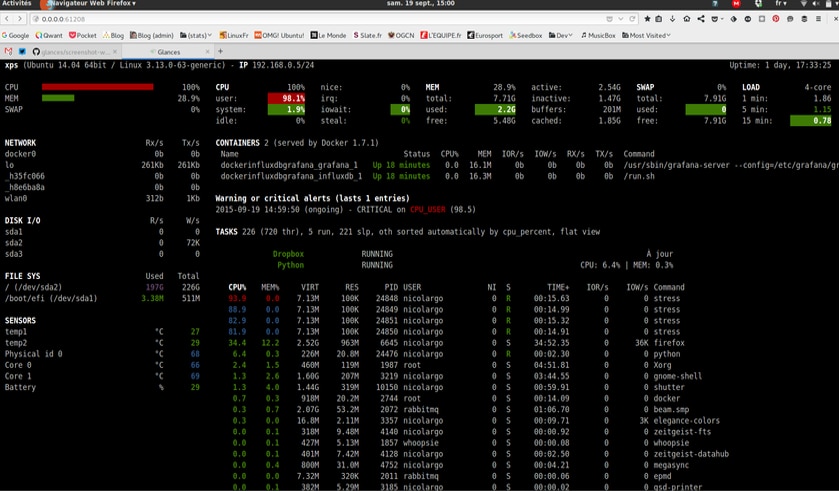Open the pinned Gmail tab

click(8, 52)
